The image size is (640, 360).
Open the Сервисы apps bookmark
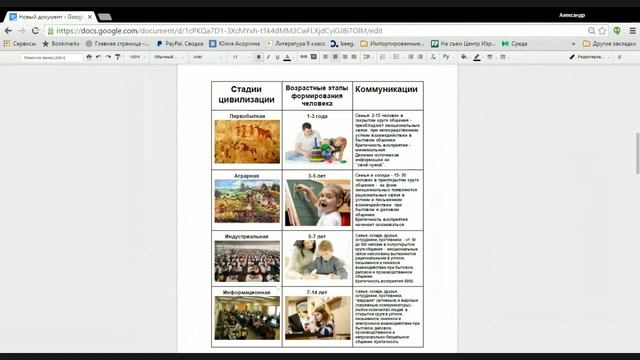tap(20, 43)
